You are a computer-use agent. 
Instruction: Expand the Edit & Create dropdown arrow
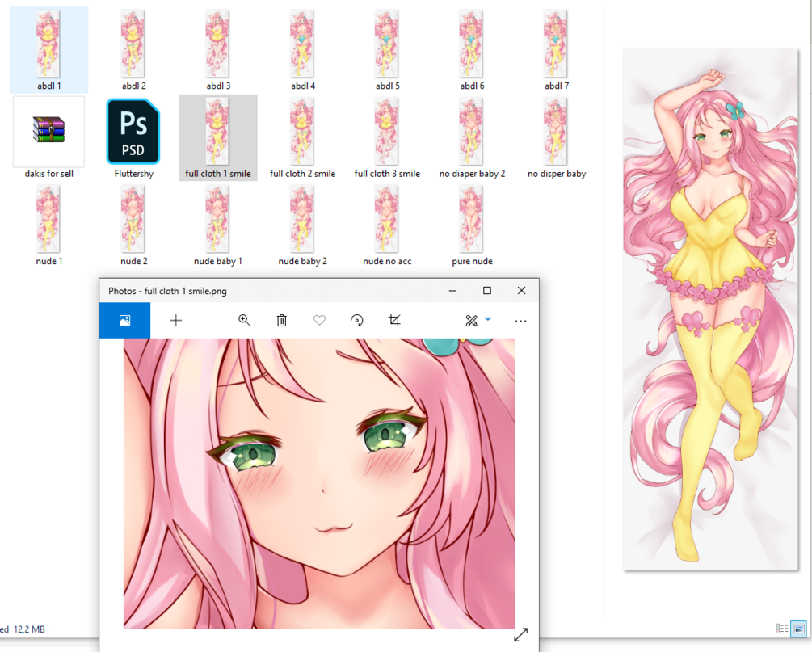point(488,319)
